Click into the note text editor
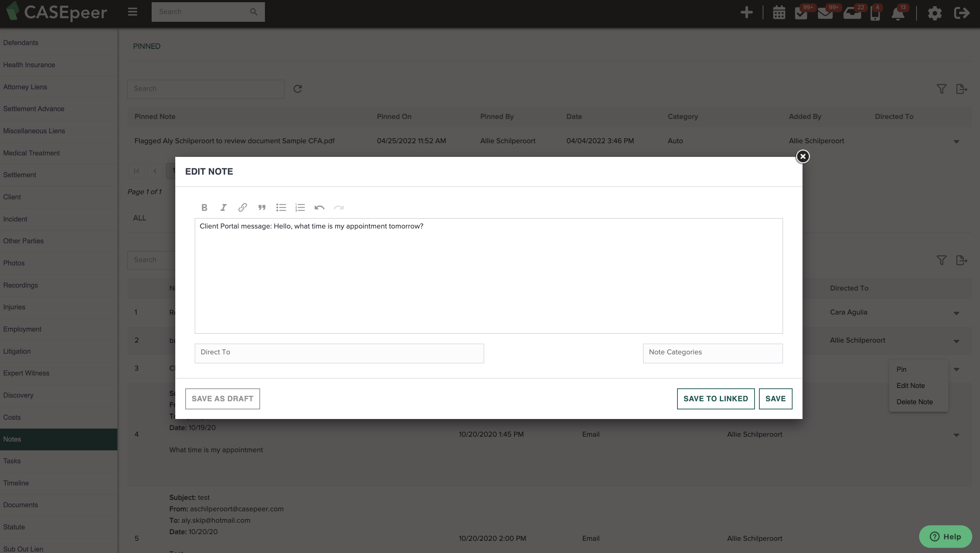Viewport: 980px width, 553px height. [489, 276]
